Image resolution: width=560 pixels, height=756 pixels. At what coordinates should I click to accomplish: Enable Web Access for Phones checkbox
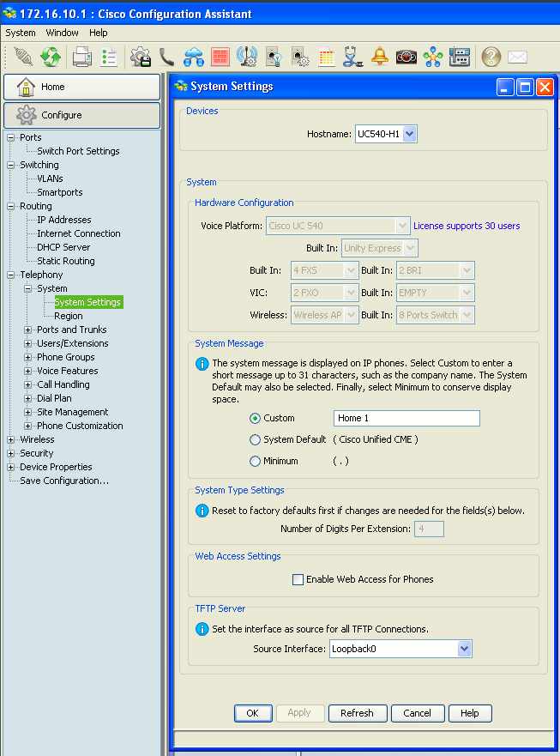(298, 579)
